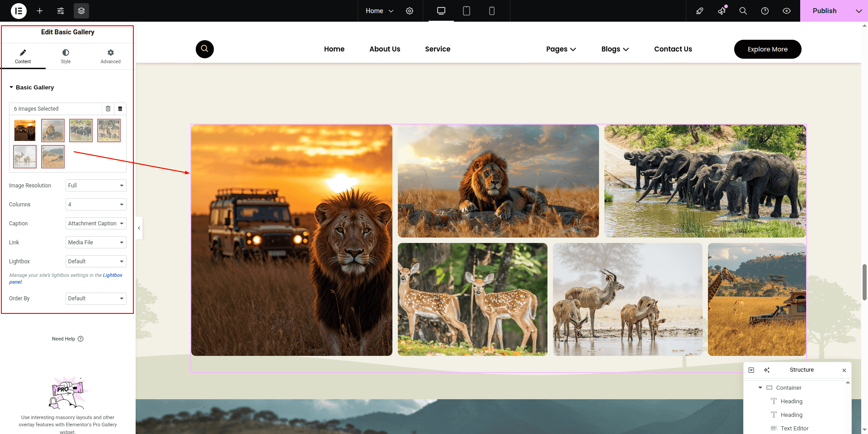Click the Explore More button
The width and height of the screenshot is (868, 434).
[767, 49]
